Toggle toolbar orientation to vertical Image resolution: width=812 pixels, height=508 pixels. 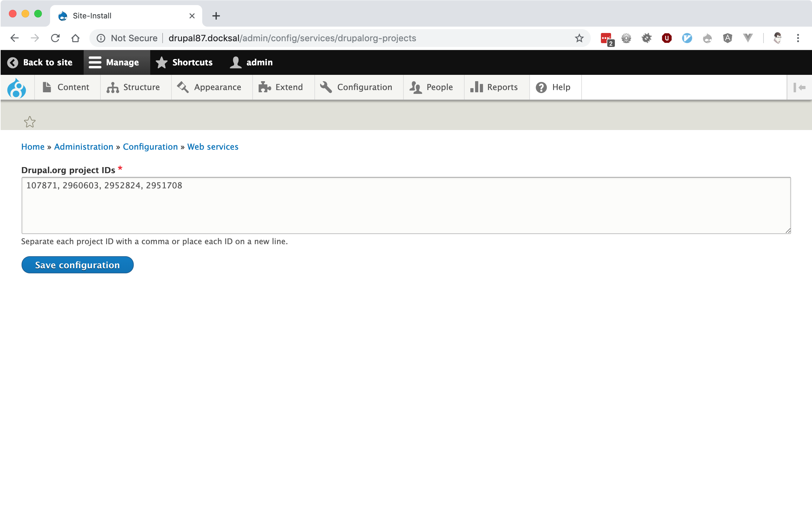pyautogui.click(x=799, y=87)
